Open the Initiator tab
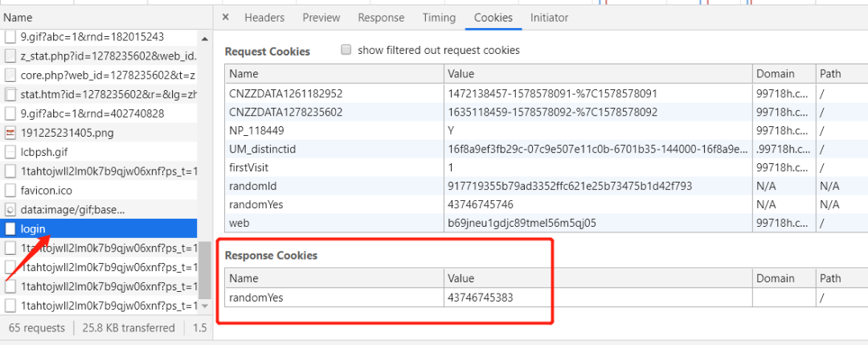The height and width of the screenshot is (345, 868). [549, 18]
